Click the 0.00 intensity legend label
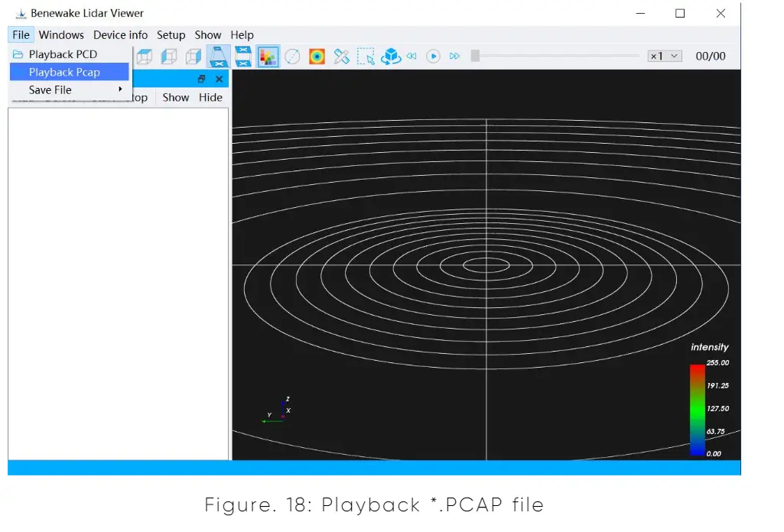This screenshot has width=784, height=532. 714,454
